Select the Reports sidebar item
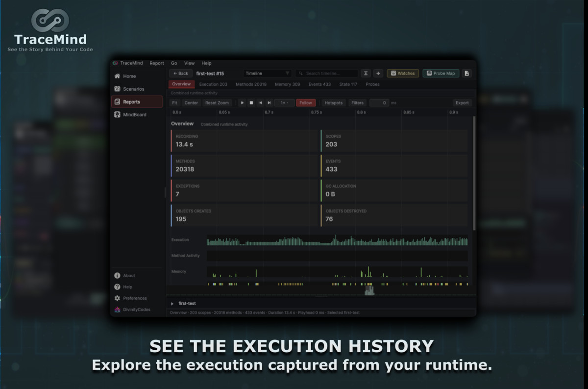 pos(136,102)
